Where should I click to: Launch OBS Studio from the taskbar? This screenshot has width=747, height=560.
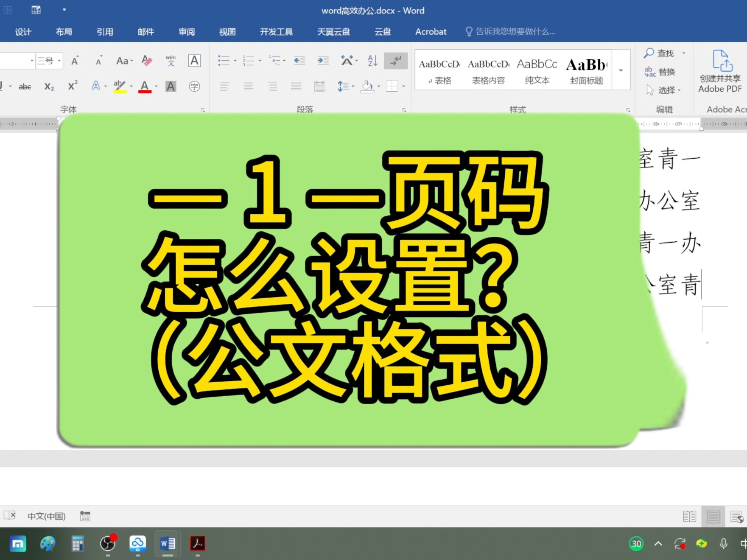pyautogui.click(x=107, y=544)
